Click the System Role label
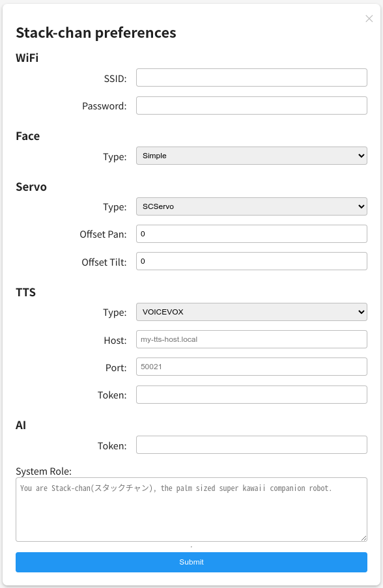 [x=44, y=471]
